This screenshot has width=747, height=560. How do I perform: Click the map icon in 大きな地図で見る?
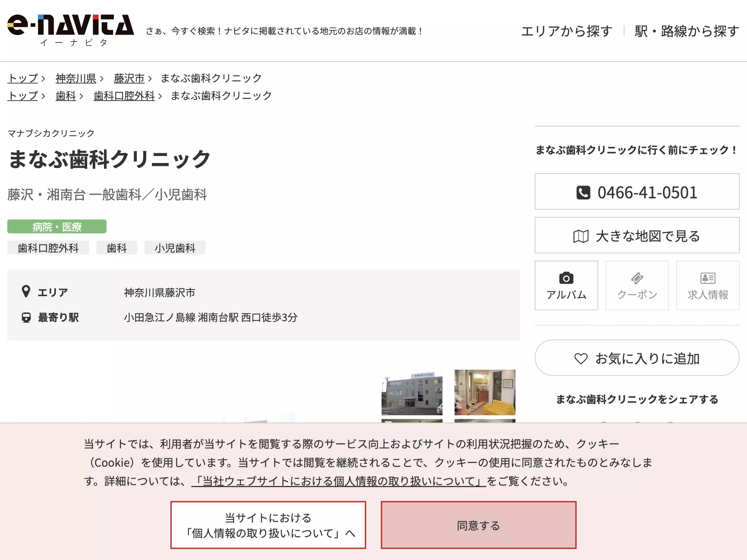coord(581,236)
